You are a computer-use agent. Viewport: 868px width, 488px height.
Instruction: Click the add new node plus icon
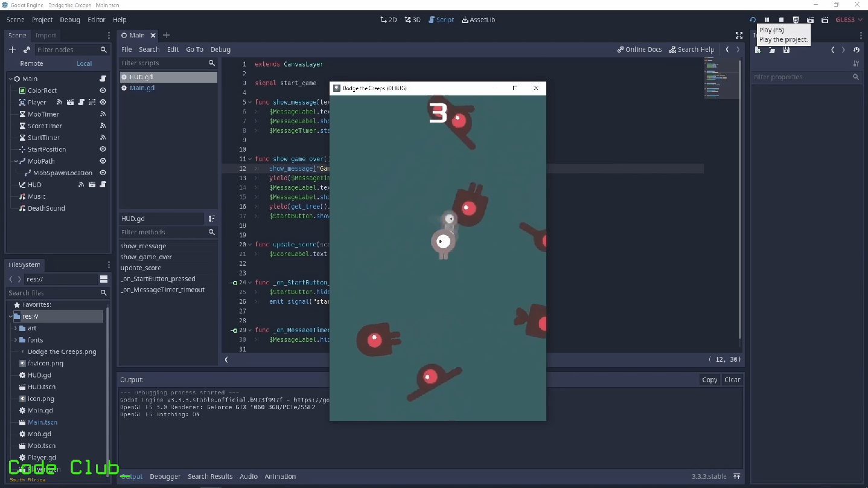pos(12,50)
